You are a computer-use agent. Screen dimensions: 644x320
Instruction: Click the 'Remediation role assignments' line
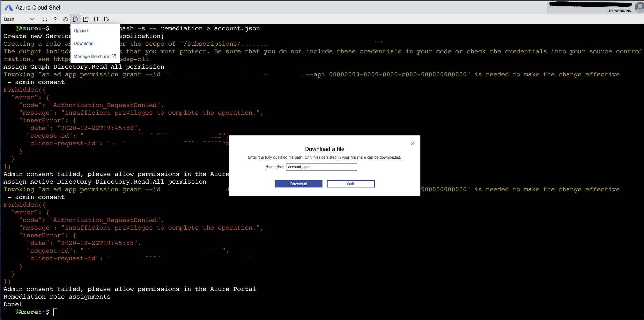57,297
